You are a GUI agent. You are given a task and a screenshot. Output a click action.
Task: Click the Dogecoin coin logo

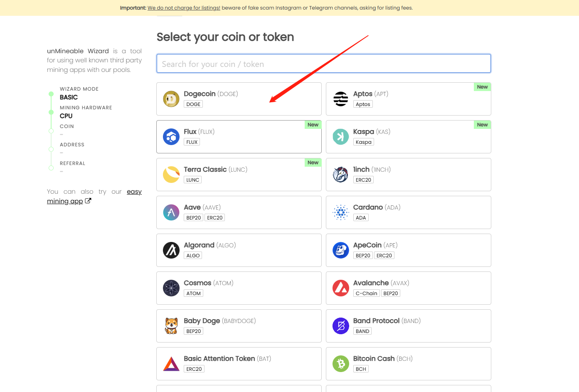tap(171, 99)
